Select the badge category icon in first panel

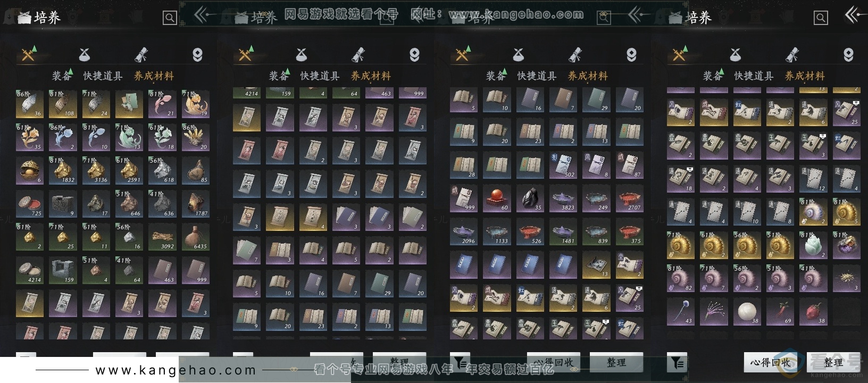pos(197,54)
